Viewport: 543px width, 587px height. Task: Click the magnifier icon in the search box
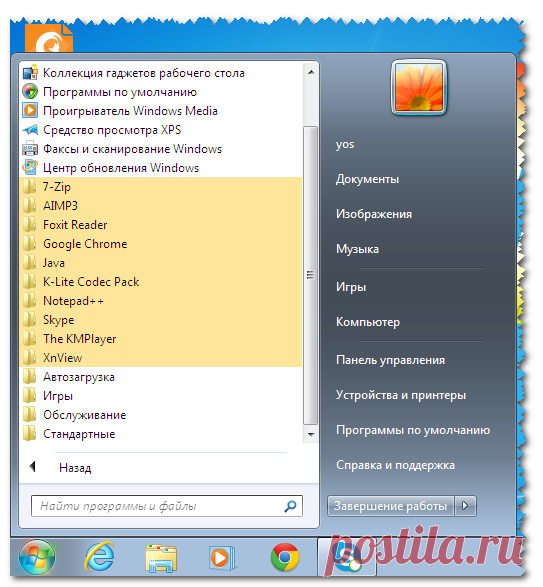(x=291, y=506)
